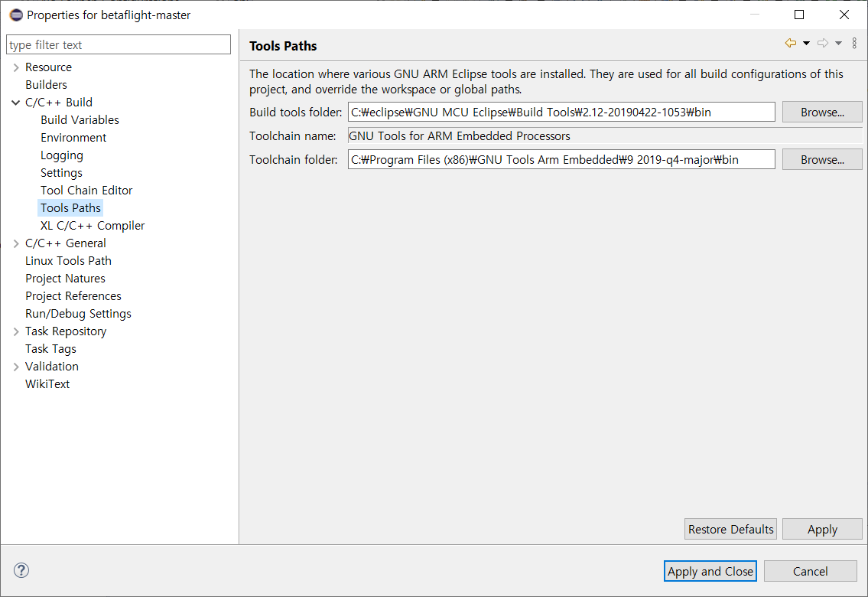This screenshot has width=868, height=597.
Task: Select the C/C++ General item
Action: (x=65, y=243)
